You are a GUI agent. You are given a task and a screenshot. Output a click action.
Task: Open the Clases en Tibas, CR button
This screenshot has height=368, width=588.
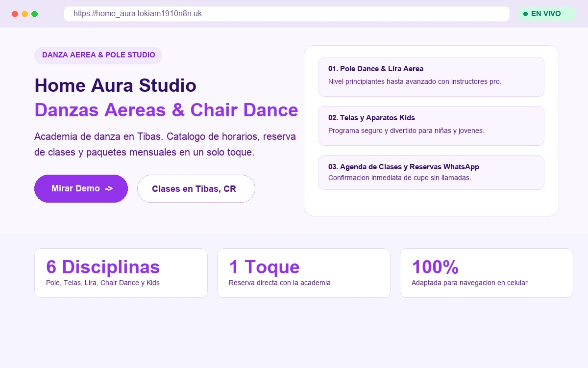point(196,188)
